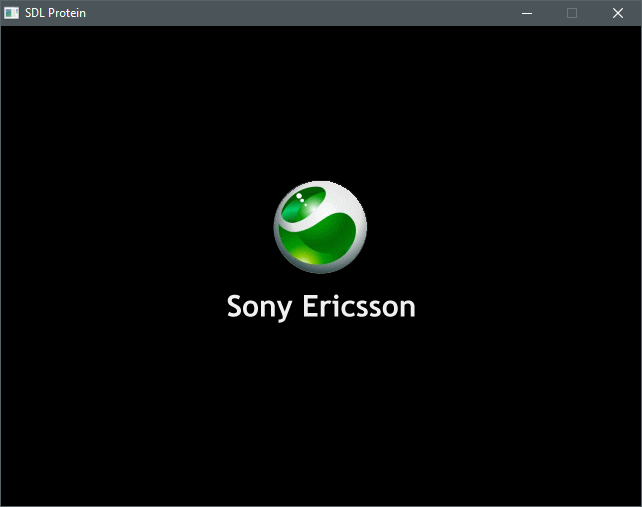Click the disabled maximize button

(x=572, y=13)
